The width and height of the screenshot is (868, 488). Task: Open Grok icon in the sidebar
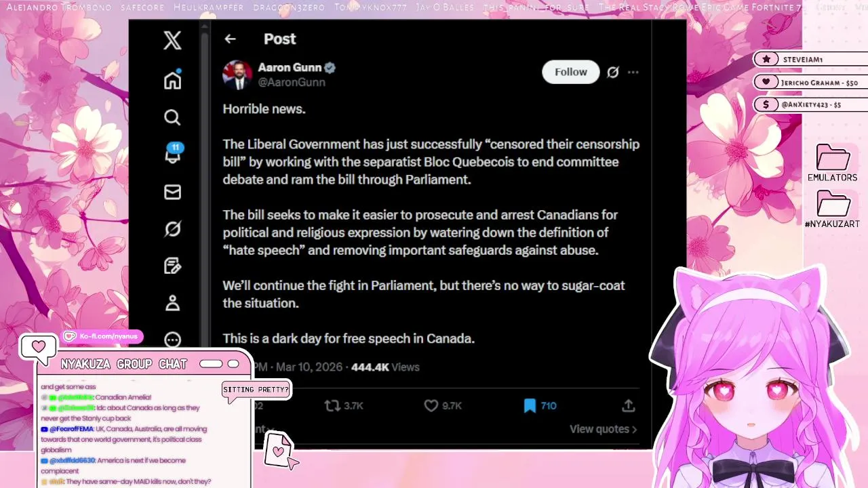(x=172, y=229)
